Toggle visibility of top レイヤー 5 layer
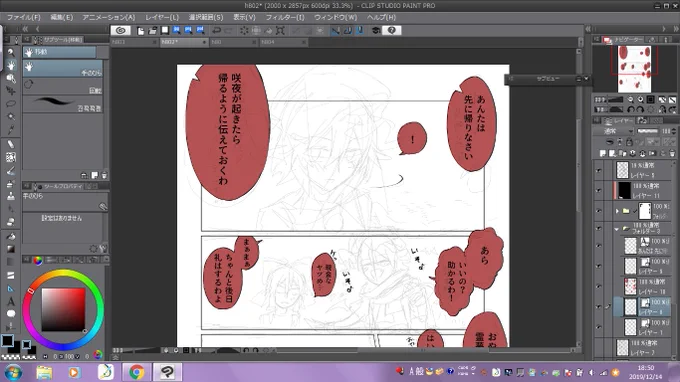 click(x=599, y=170)
